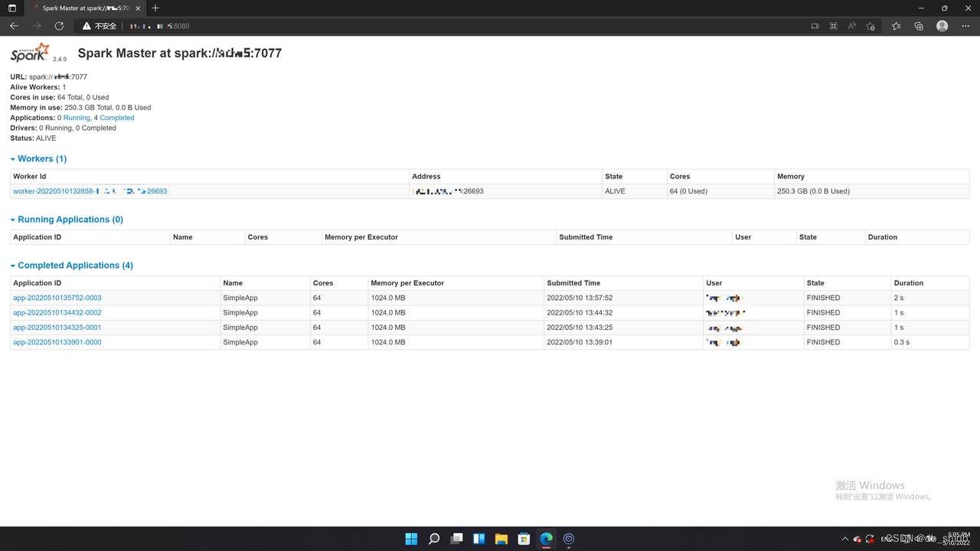Collapse the Completed Applications (4) section
The height and width of the screenshot is (551, 980).
[71, 266]
